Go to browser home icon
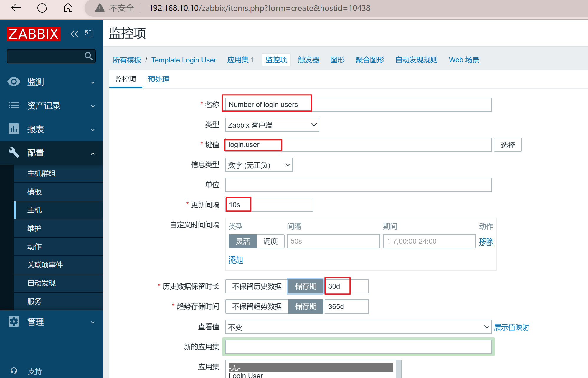Image resolution: width=588 pixels, height=378 pixels. 68,8
